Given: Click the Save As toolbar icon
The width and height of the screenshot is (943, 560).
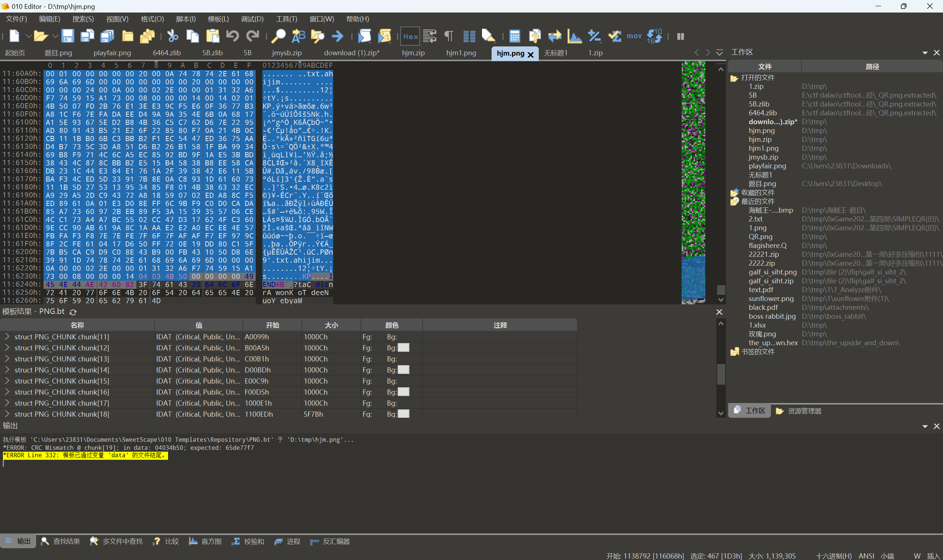Looking at the screenshot, I should 87,36.
